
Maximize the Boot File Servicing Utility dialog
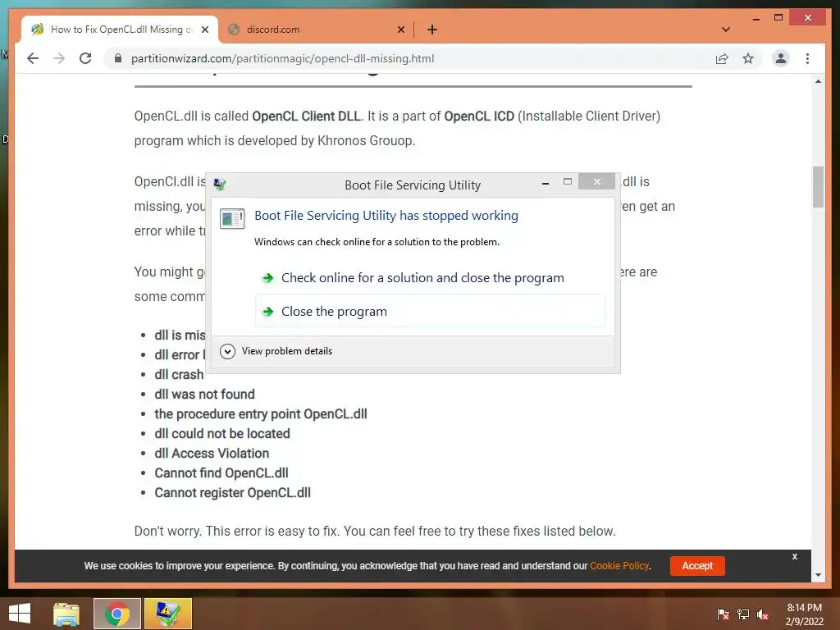[568, 182]
